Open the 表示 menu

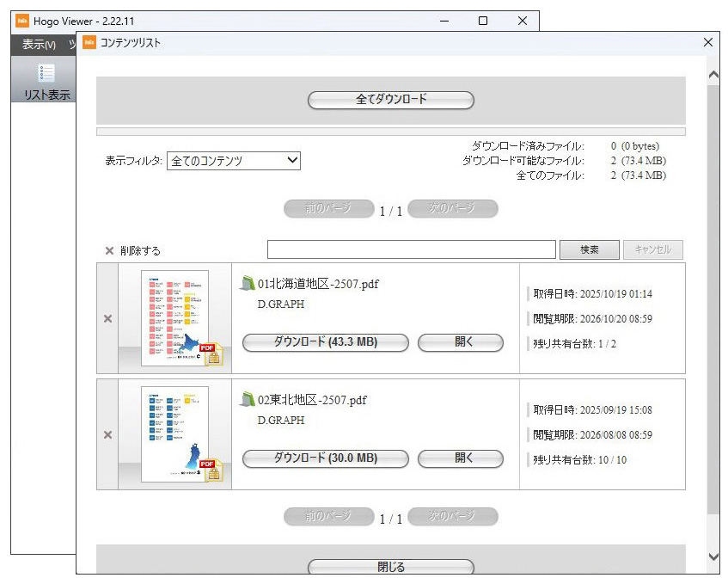pos(39,45)
